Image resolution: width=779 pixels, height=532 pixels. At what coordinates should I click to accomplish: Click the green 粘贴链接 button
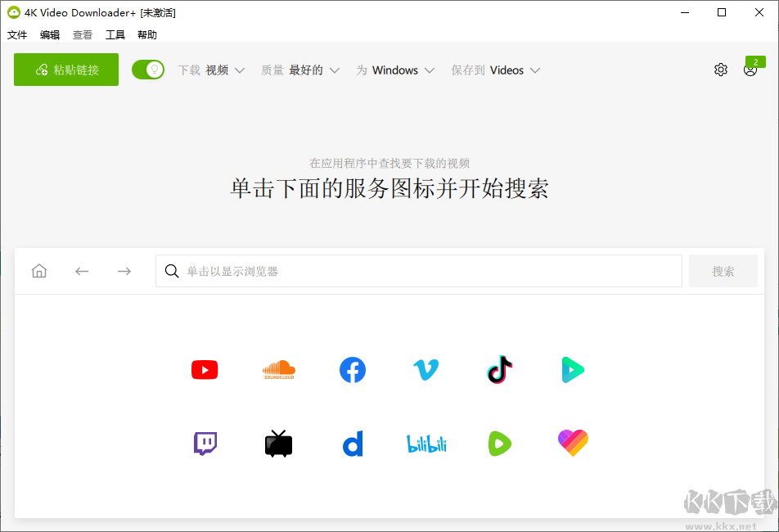(x=66, y=70)
